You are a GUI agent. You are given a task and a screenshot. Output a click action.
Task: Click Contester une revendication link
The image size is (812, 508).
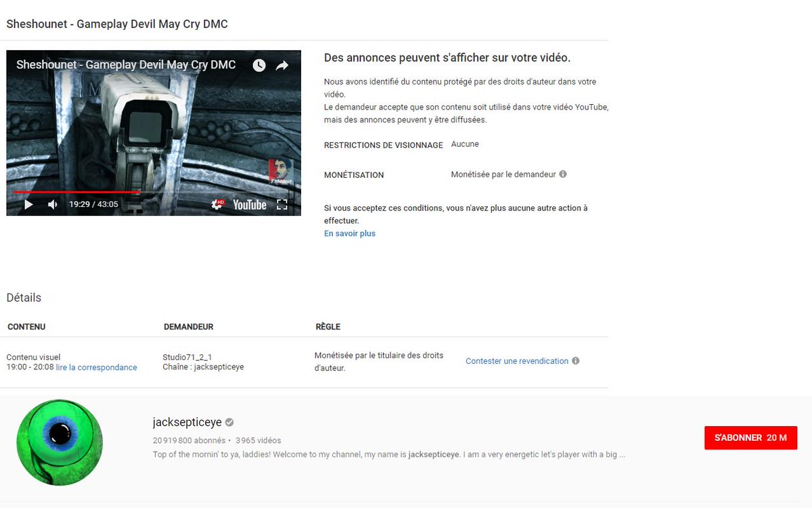coord(517,361)
